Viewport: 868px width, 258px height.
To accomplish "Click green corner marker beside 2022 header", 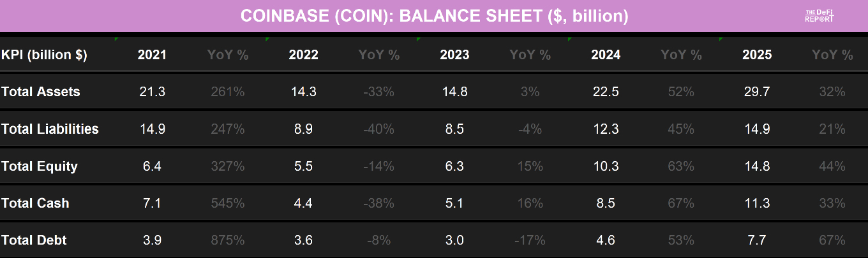I will [x=267, y=39].
